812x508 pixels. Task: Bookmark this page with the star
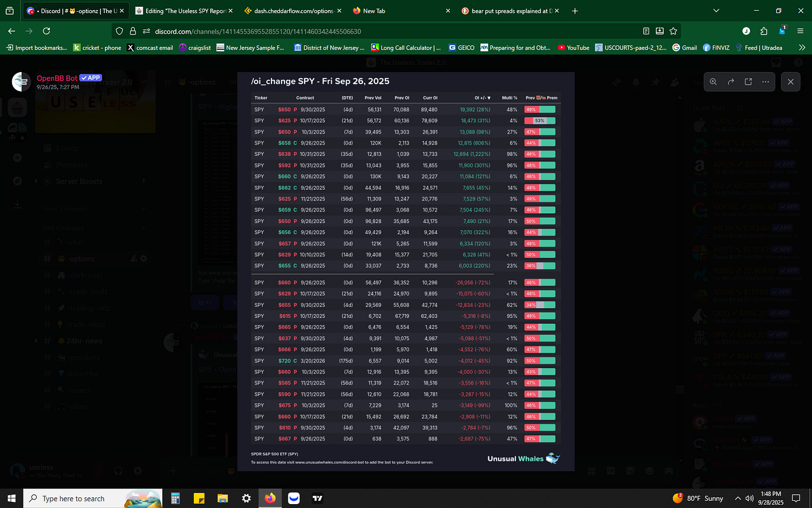(x=673, y=31)
